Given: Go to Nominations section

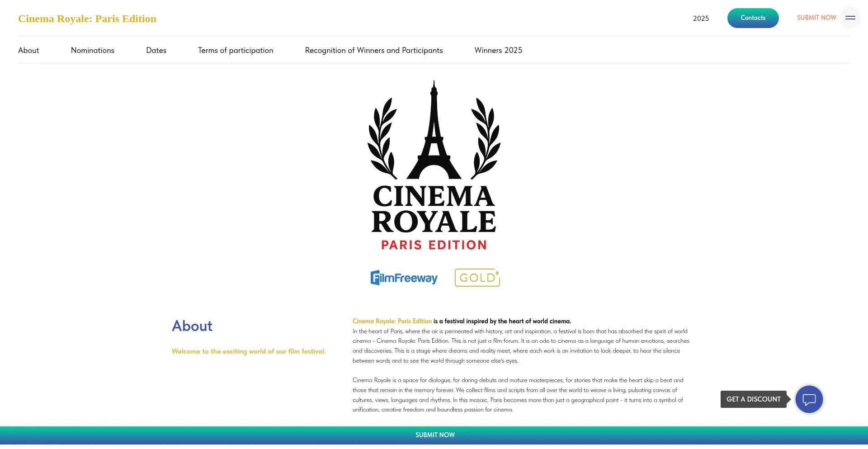Looking at the screenshot, I should (x=93, y=50).
